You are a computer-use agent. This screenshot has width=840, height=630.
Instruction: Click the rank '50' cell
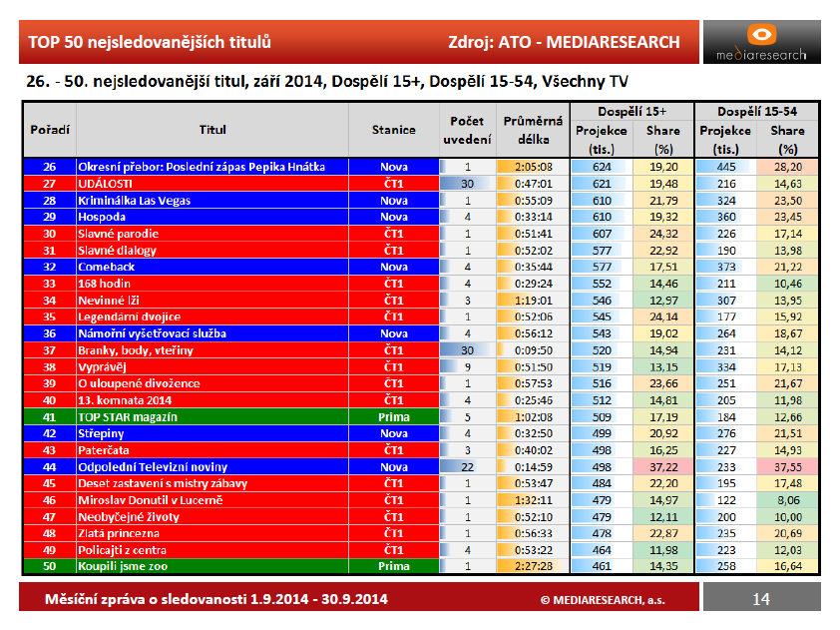50,566
